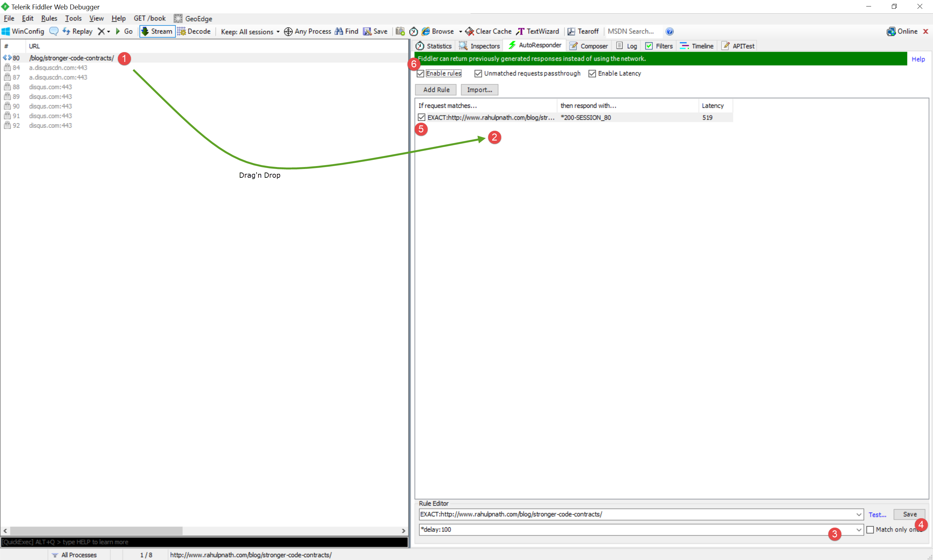Image resolution: width=933 pixels, height=560 pixels.
Task: Open the AutoResponder Help link
Action: point(918,59)
